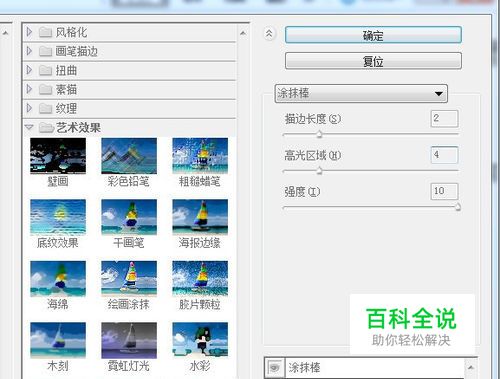
Task: Select the 绘画涂抹 filter thumbnail
Action: click(129, 279)
